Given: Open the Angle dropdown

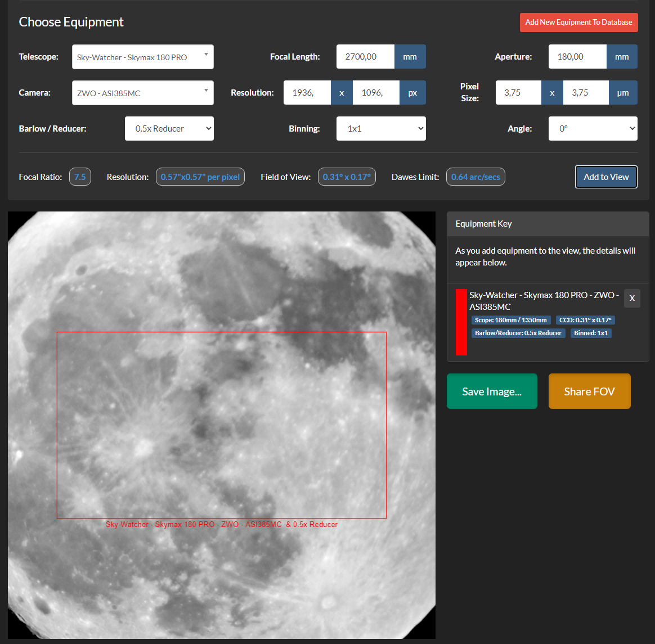Looking at the screenshot, I should click(x=593, y=129).
